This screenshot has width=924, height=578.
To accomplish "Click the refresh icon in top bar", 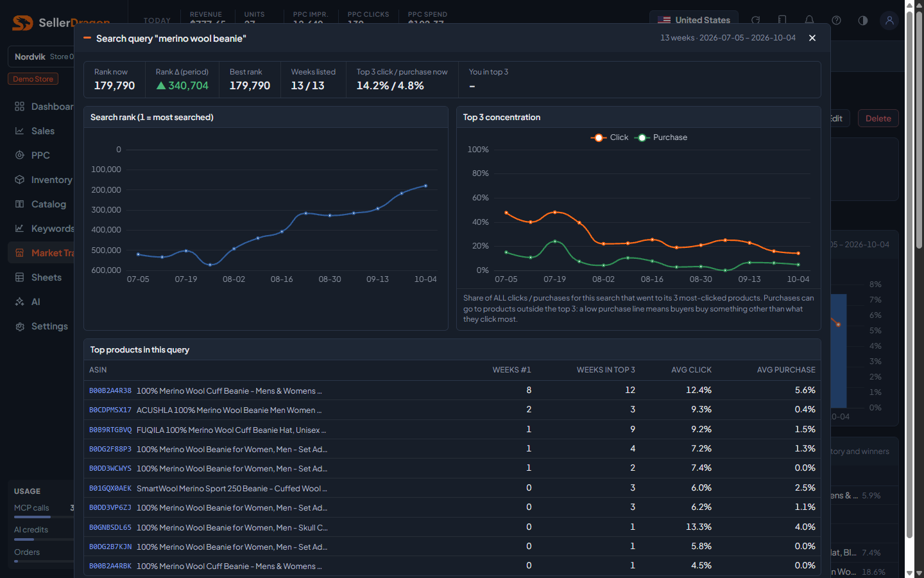I will pyautogui.click(x=756, y=20).
